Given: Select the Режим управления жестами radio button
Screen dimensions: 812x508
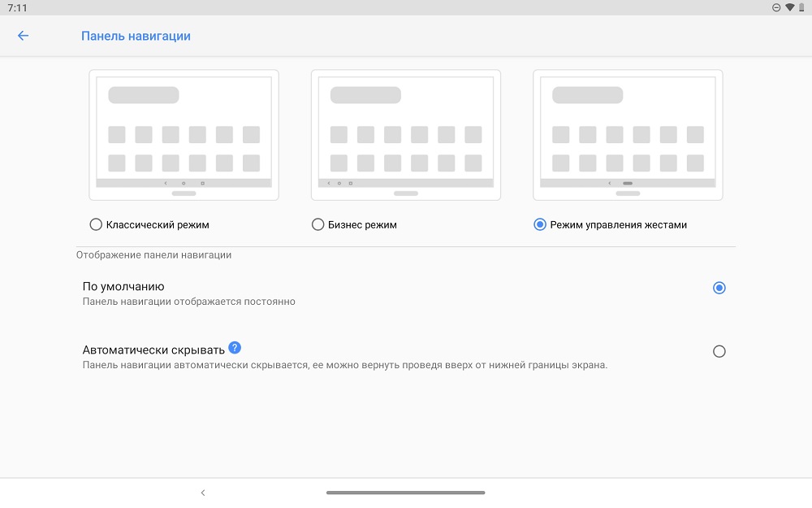Looking at the screenshot, I should (540, 224).
